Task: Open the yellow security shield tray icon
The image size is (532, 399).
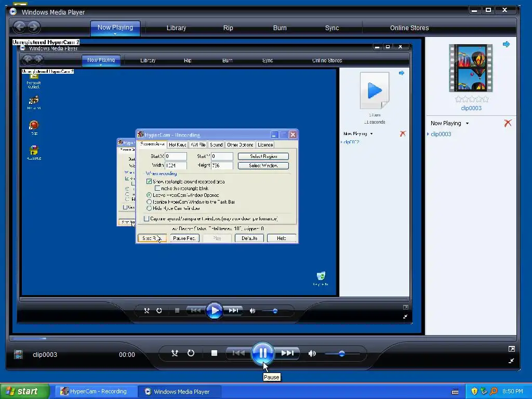Action: tap(474, 391)
